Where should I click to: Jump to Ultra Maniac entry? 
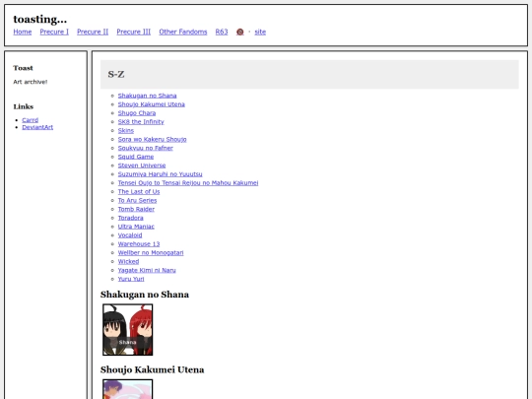[x=136, y=227]
